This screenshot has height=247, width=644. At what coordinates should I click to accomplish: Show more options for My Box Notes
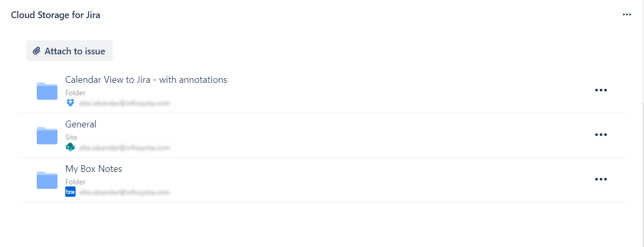click(x=601, y=179)
